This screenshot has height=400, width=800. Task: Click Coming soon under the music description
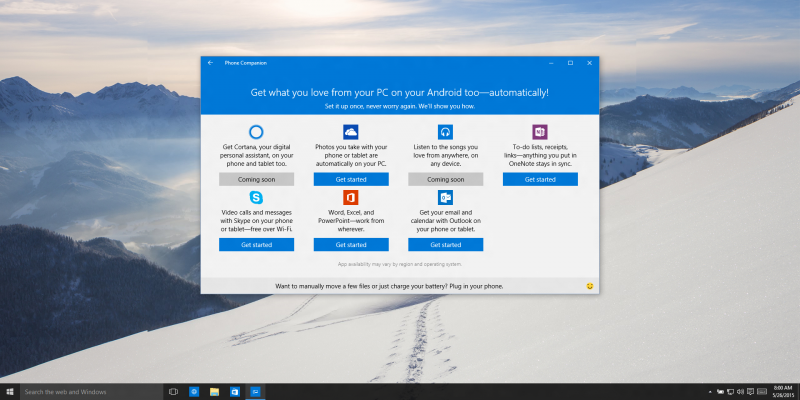tap(445, 179)
